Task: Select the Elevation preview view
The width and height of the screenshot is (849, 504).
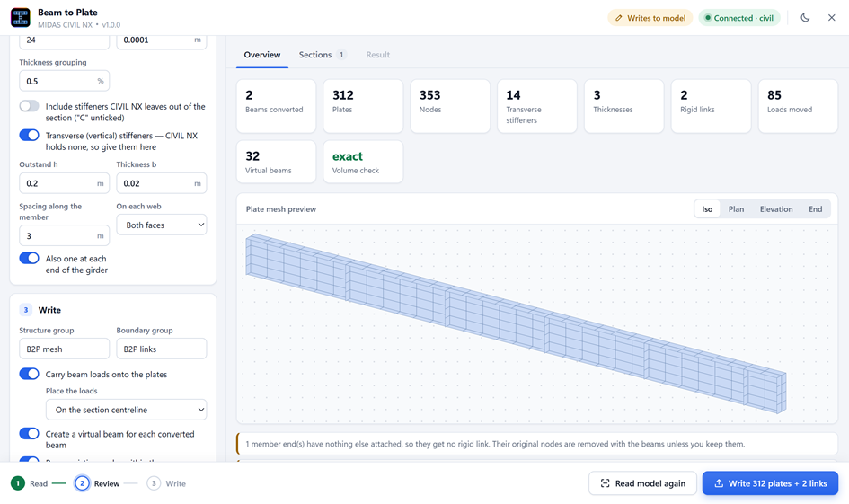Action: 776,209
